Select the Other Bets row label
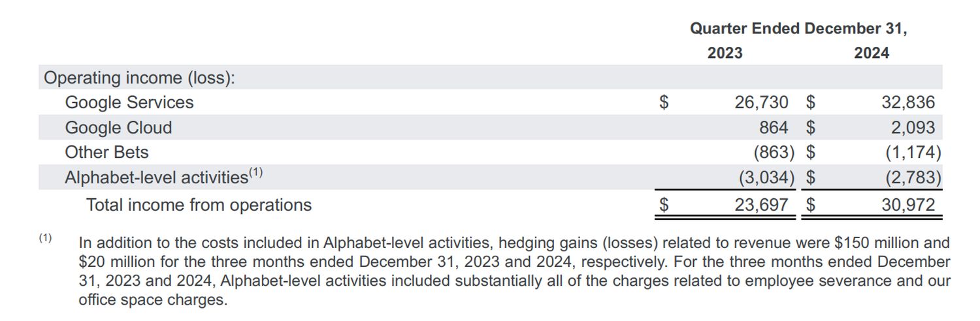Image resolution: width=980 pixels, height=321 pixels. point(106,152)
